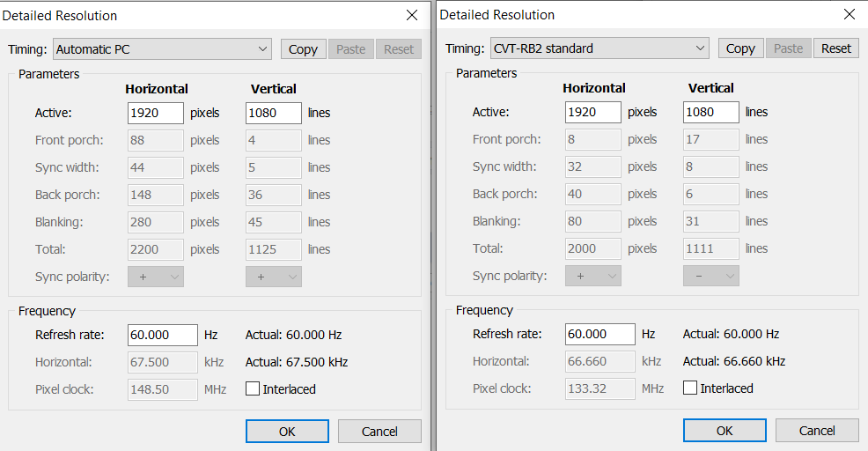This screenshot has width=868, height=451.
Task: Click horizontal Front porch value 88
Action: pyautogui.click(x=156, y=140)
